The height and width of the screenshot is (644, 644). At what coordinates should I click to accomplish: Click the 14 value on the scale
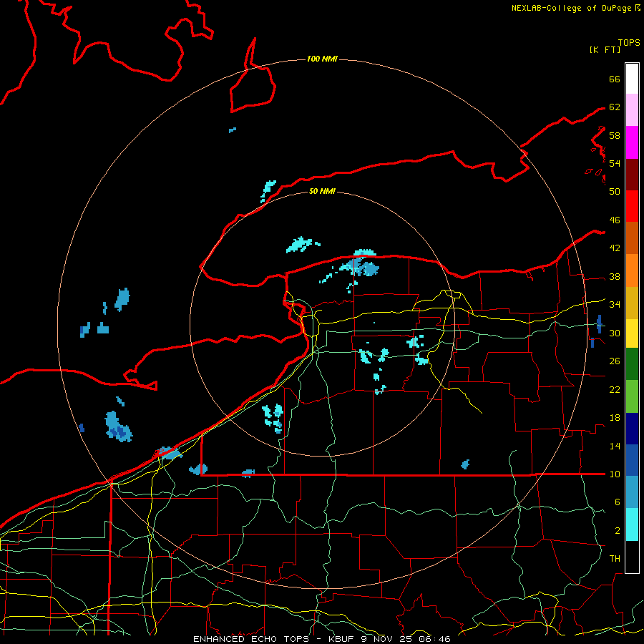click(x=615, y=447)
